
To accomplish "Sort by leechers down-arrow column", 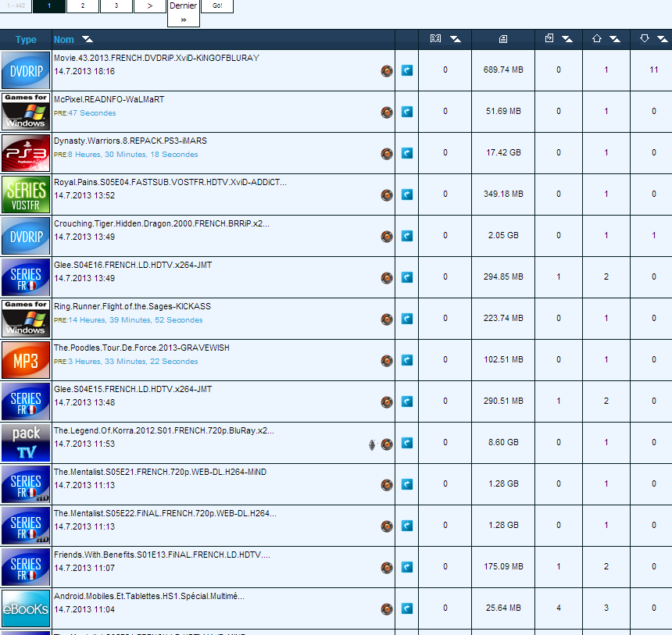I will [662, 39].
